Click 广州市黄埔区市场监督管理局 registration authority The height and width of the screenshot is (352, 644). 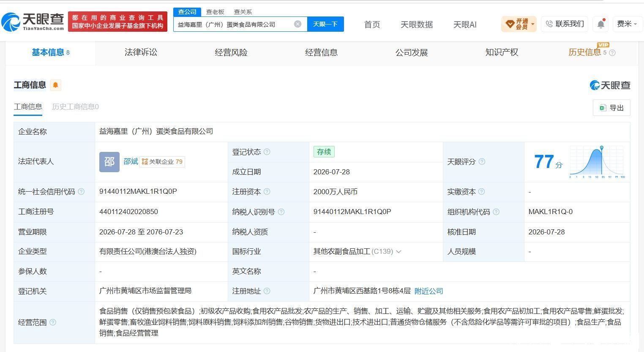[x=145, y=291]
